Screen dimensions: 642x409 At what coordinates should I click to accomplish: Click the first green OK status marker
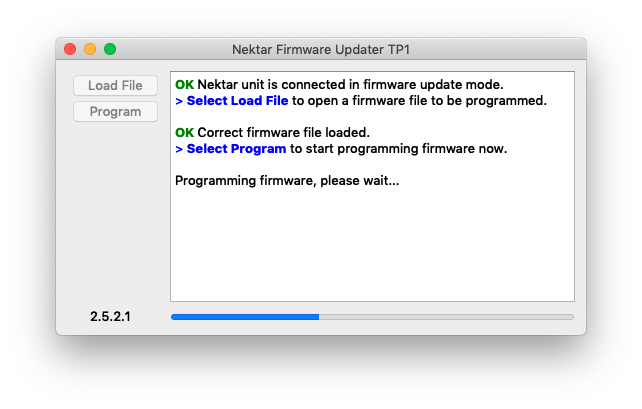184,85
